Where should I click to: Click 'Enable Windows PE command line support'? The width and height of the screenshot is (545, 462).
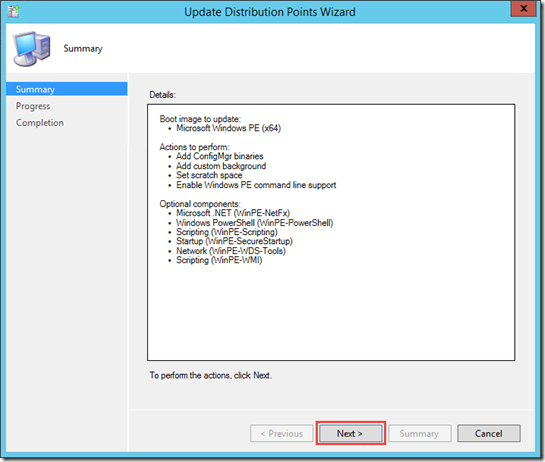[x=256, y=185]
